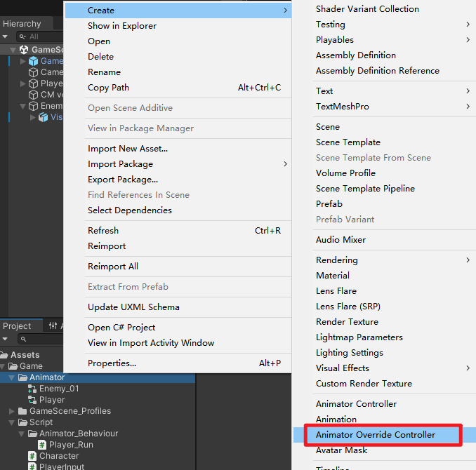Switch to the Project tab
Screen dimensions: 476x470
[x=18, y=326]
